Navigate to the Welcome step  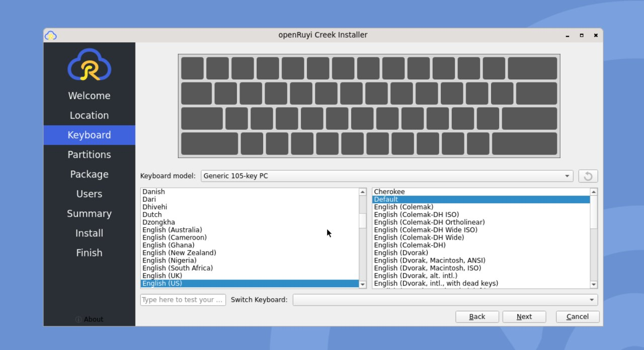89,96
